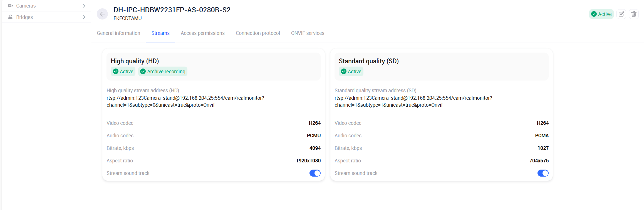This screenshot has height=210, width=644.
Task: Open the Connection protocol tab
Action: click(x=258, y=33)
